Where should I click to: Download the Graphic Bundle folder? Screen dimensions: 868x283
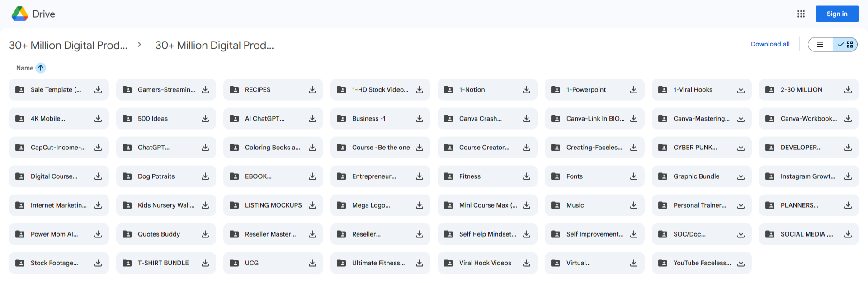click(x=741, y=176)
